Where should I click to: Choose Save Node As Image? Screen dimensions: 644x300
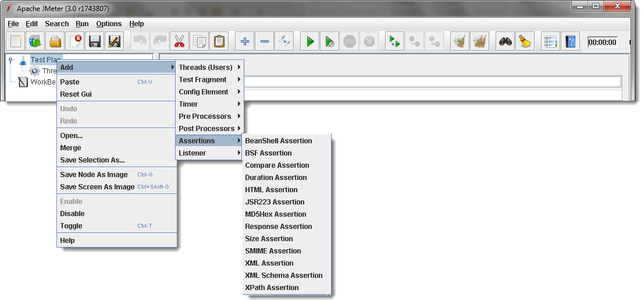click(x=117, y=175)
